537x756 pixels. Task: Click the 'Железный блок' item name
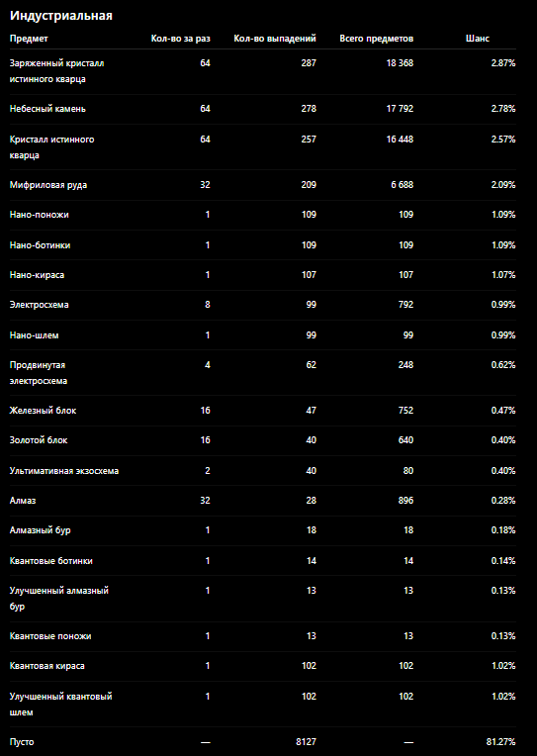tap(43, 411)
